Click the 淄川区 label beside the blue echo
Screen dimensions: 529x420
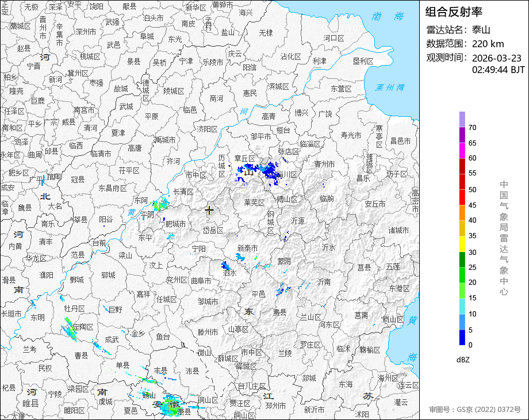pyautogui.click(x=286, y=174)
